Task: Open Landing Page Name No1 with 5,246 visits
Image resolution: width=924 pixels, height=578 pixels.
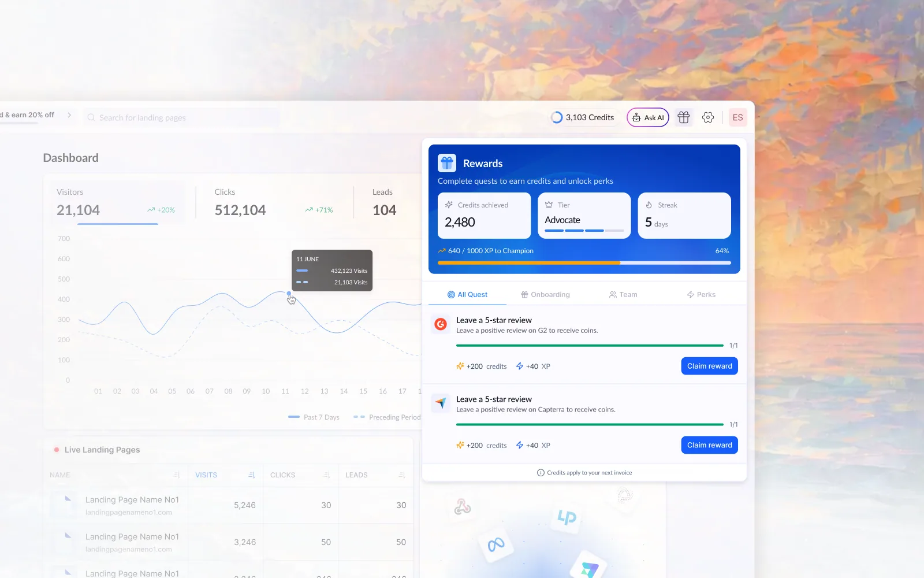Action: point(132,500)
